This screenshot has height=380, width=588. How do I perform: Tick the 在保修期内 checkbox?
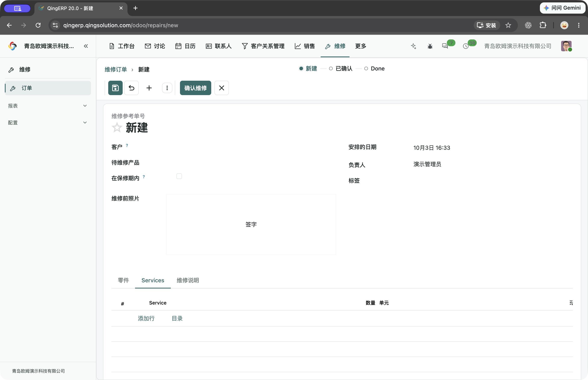179,176
